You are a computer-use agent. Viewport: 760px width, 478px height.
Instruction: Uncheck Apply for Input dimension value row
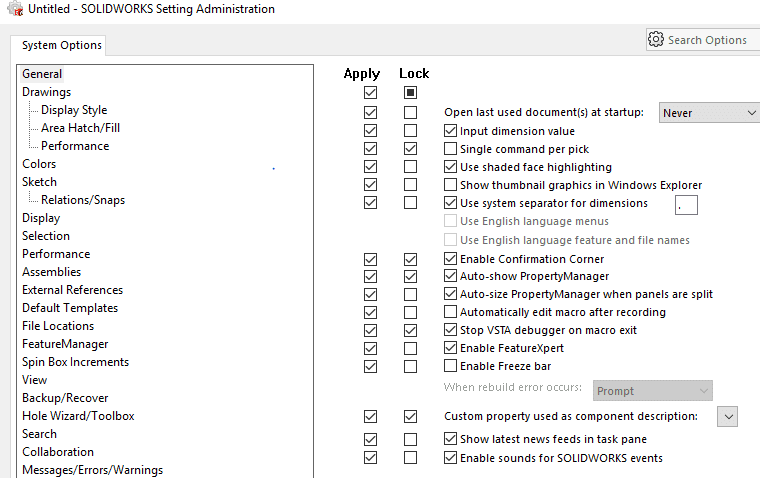pos(370,131)
